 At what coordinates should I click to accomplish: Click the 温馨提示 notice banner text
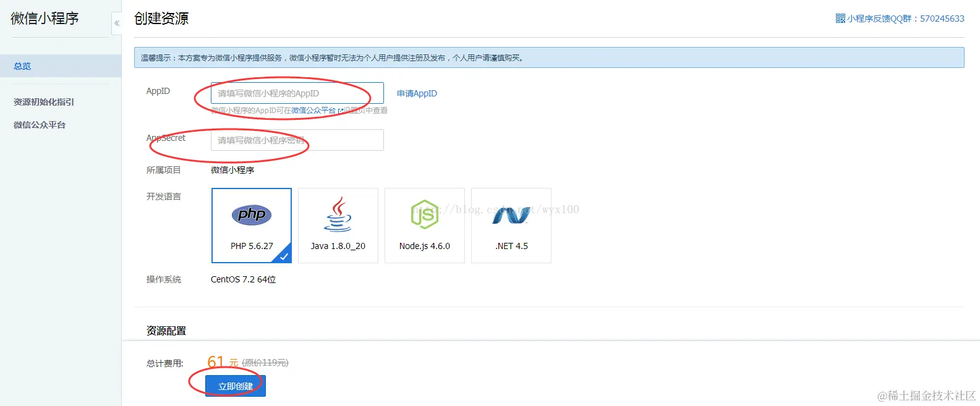[333, 58]
